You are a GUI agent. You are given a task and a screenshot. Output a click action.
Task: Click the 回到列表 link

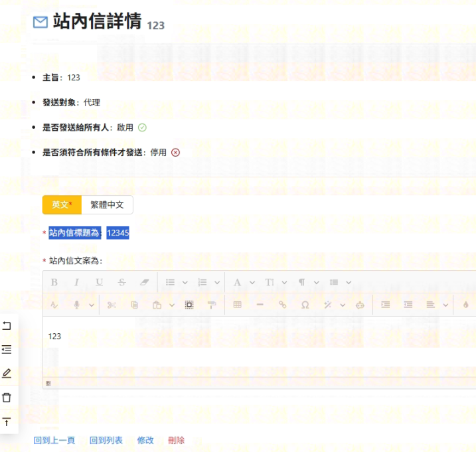(106, 440)
